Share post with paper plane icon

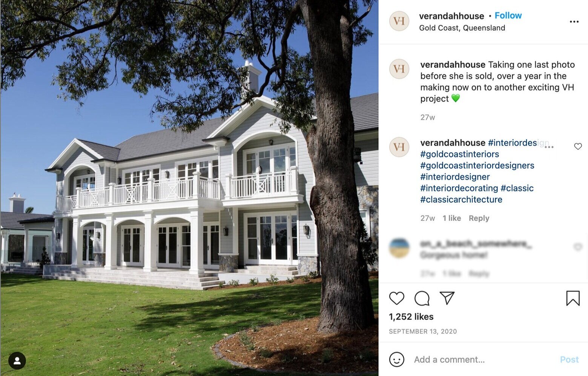tap(447, 298)
